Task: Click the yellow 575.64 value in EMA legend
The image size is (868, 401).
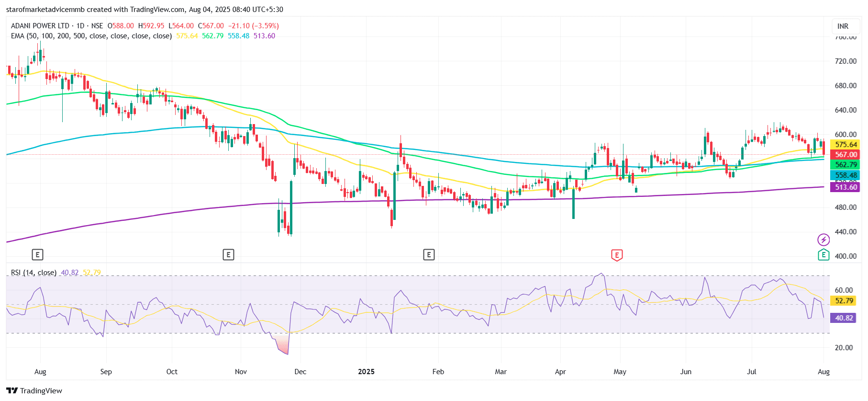Action: (187, 36)
